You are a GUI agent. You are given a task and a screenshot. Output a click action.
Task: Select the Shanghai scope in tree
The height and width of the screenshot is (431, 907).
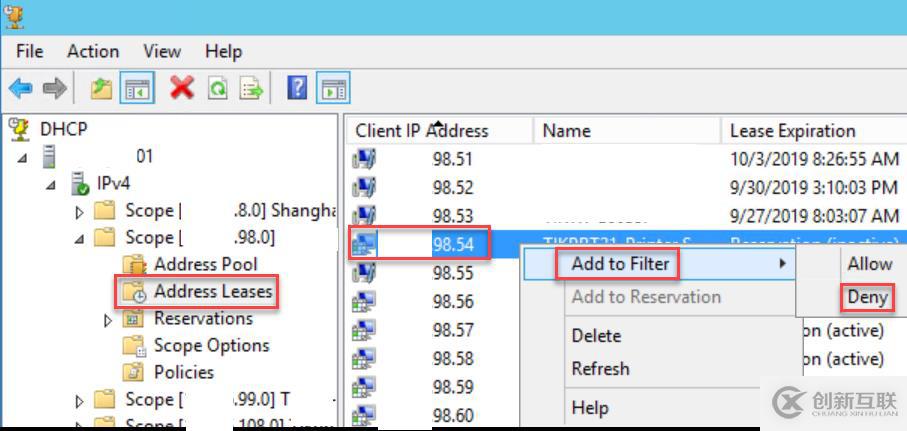(x=230, y=211)
